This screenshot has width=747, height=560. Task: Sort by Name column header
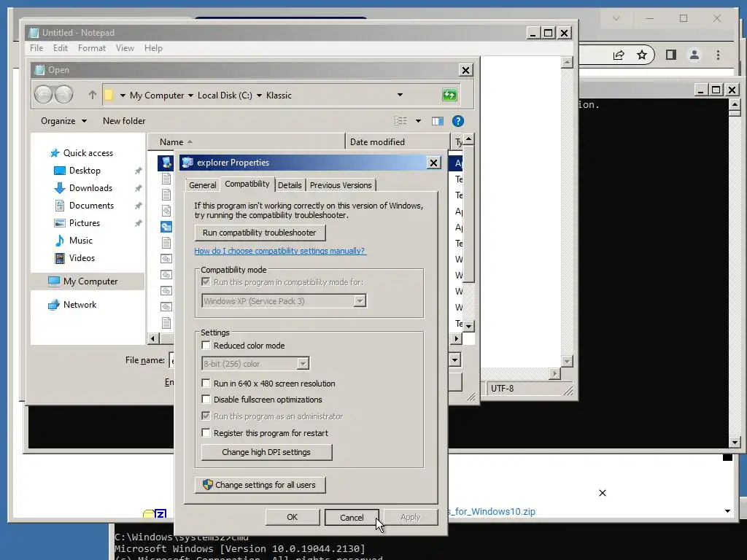(246, 142)
